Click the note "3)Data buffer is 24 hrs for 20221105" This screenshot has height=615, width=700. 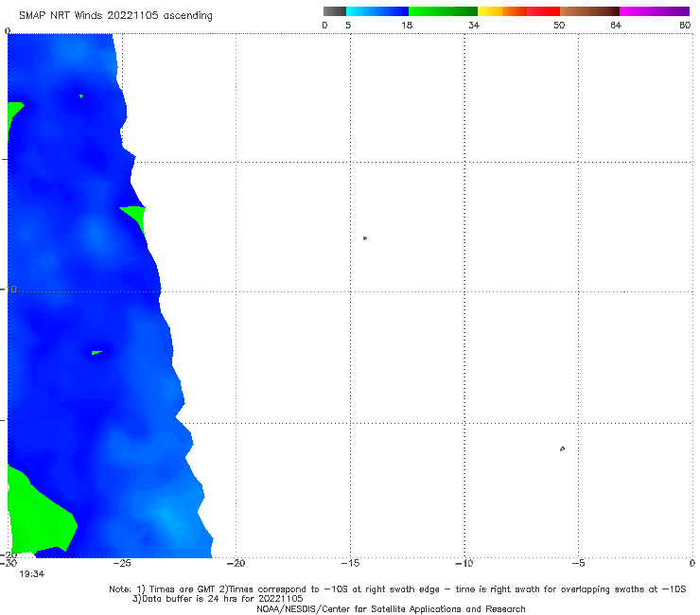coord(218,599)
